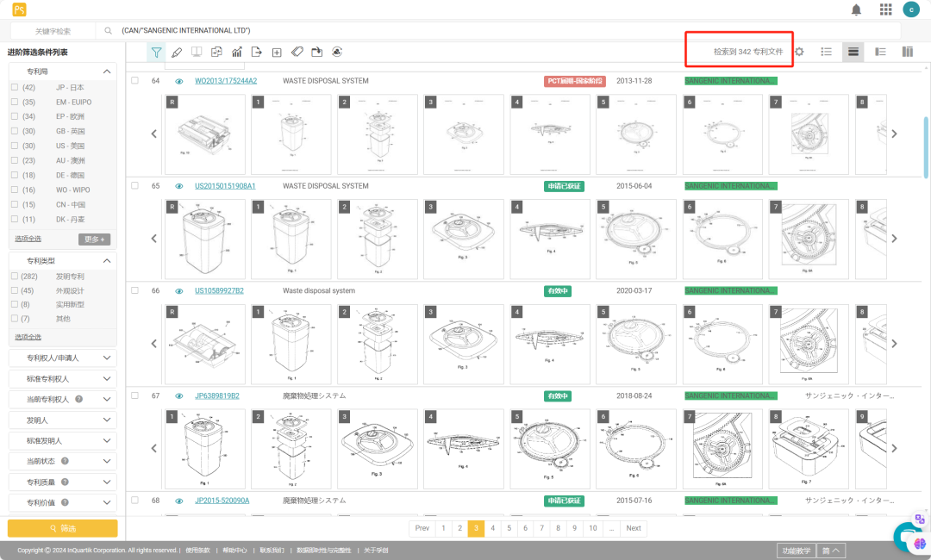Click the PCT status badge of WO2013/175244A2
This screenshot has height=560, width=931.
click(575, 81)
